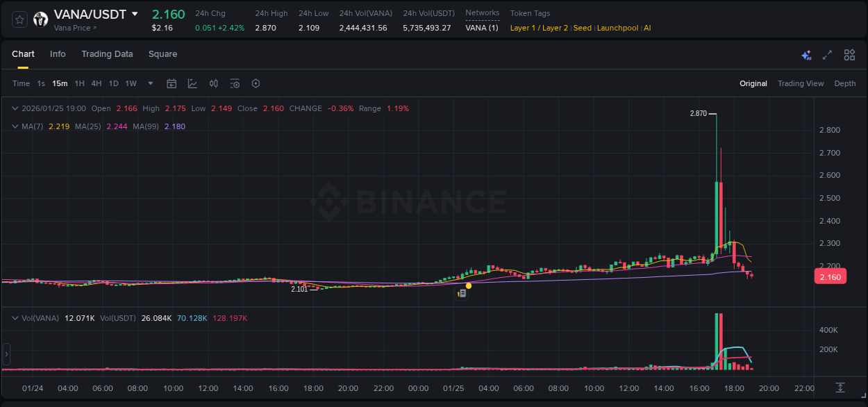Expand the chart to fullscreen
The height and width of the screenshot is (407, 868).
pyautogui.click(x=827, y=54)
